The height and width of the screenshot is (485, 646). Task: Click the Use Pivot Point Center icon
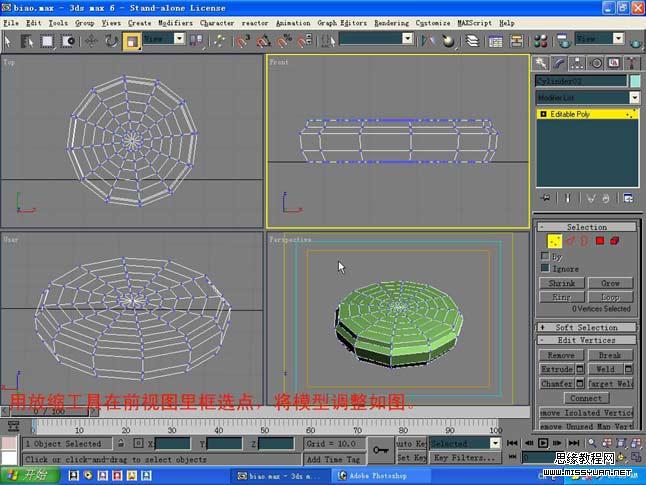click(196, 40)
